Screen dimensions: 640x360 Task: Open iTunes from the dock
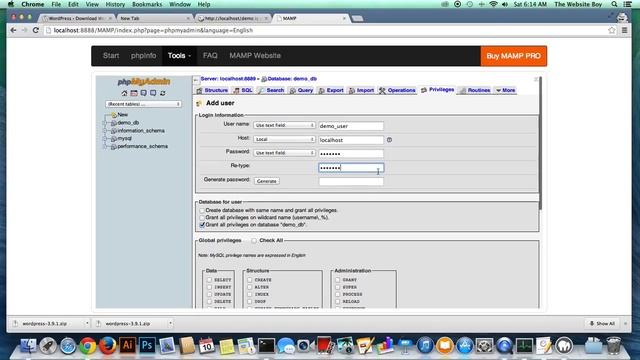[425, 346]
